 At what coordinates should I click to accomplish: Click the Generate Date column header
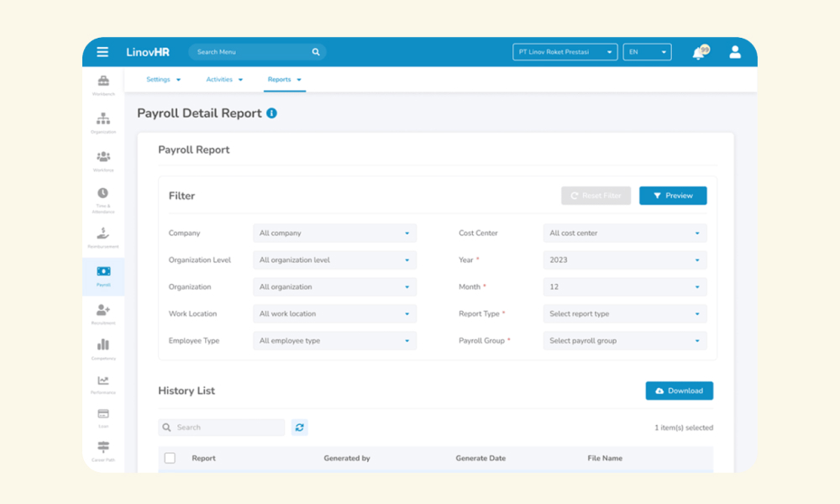(480, 458)
